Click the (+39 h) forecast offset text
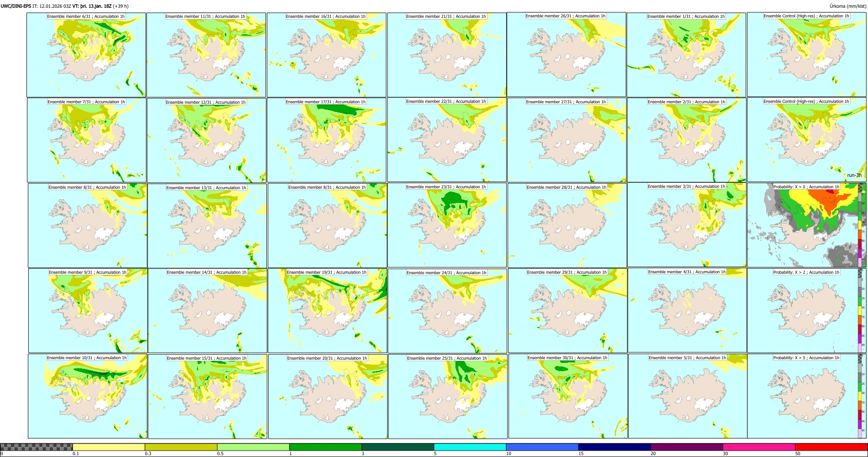The image size is (868, 457). click(x=121, y=6)
